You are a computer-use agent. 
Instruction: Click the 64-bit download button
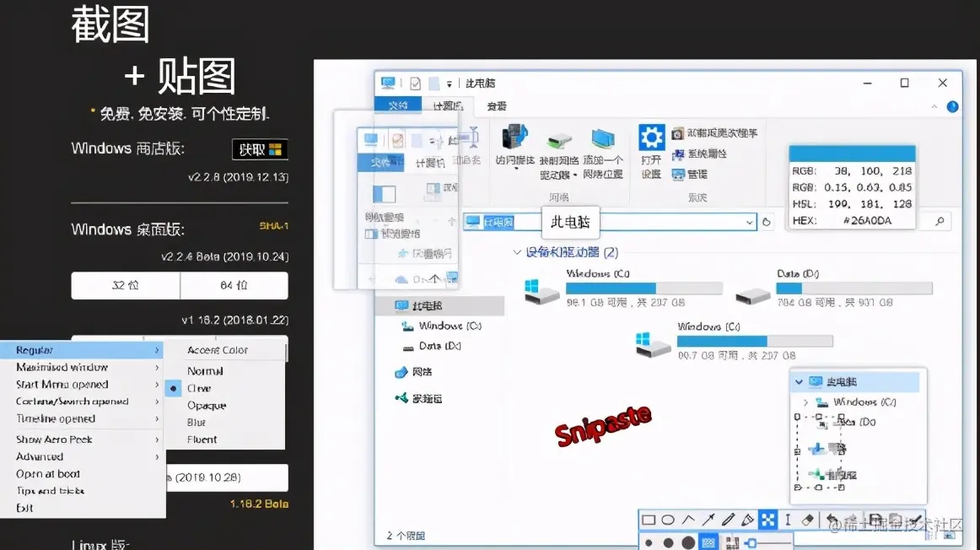pos(234,285)
